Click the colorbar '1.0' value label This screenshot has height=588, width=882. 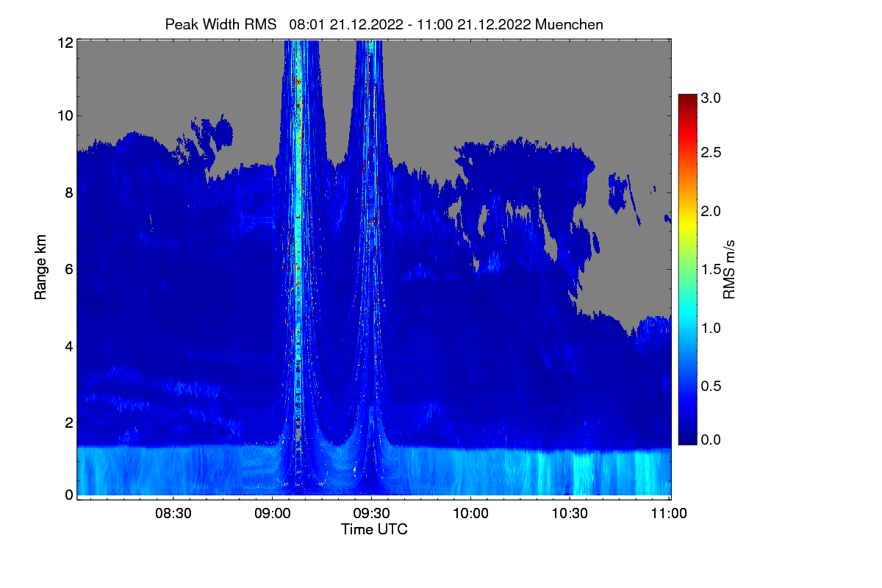pyautogui.click(x=711, y=328)
